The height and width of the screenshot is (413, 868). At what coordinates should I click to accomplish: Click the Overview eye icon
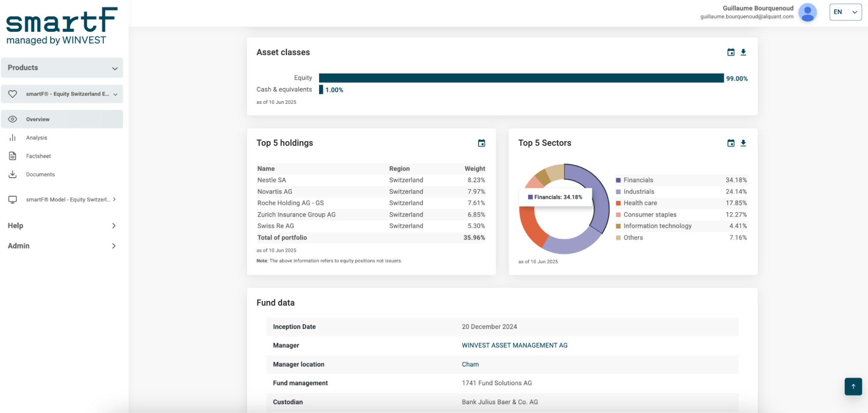coord(13,119)
